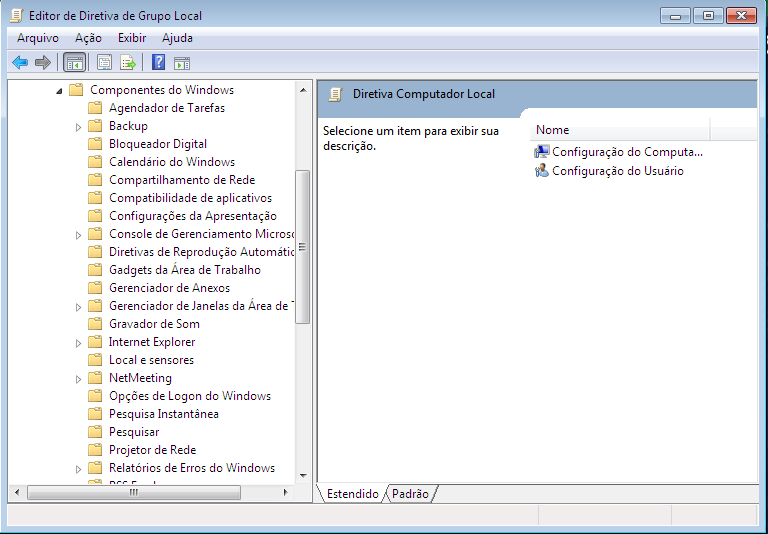Click the Diretiva Computador Local header icon
768x534 pixels.
[x=336, y=94]
